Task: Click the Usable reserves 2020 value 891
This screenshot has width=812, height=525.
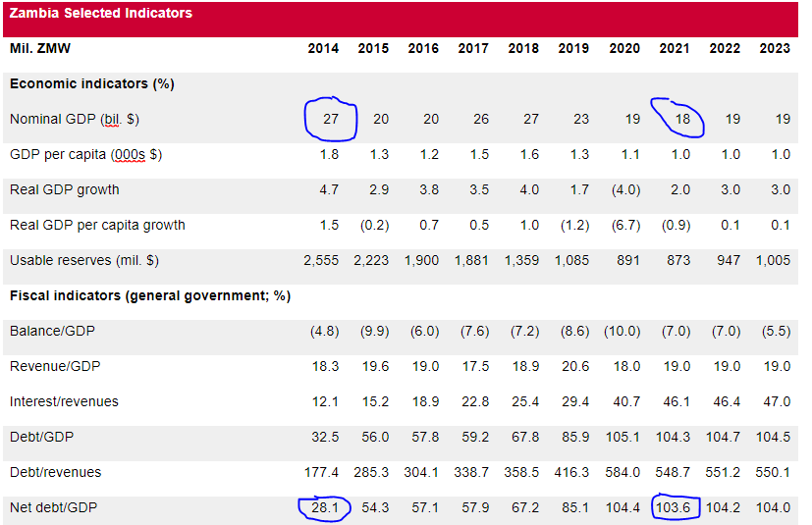Action: click(628, 260)
